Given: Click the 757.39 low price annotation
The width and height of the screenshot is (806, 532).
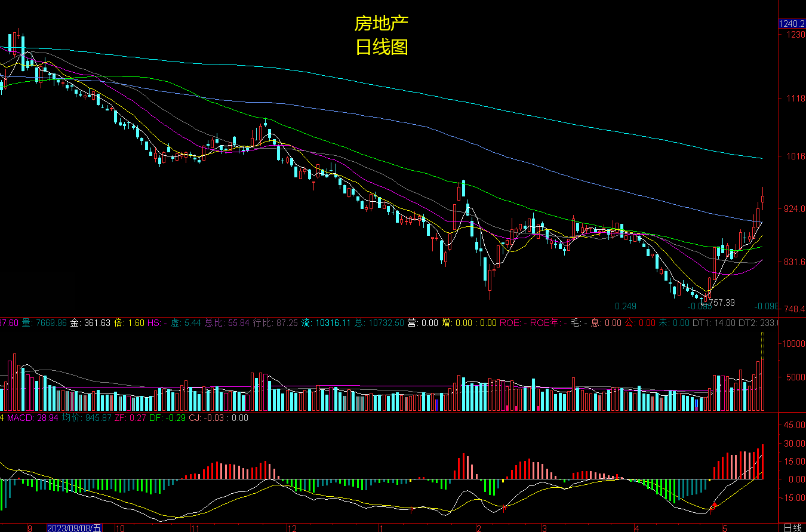Looking at the screenshot, I should point(722,303).
